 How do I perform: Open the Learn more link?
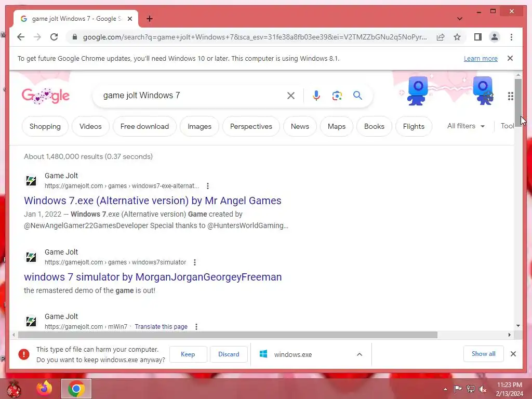(x=481, y=58)
